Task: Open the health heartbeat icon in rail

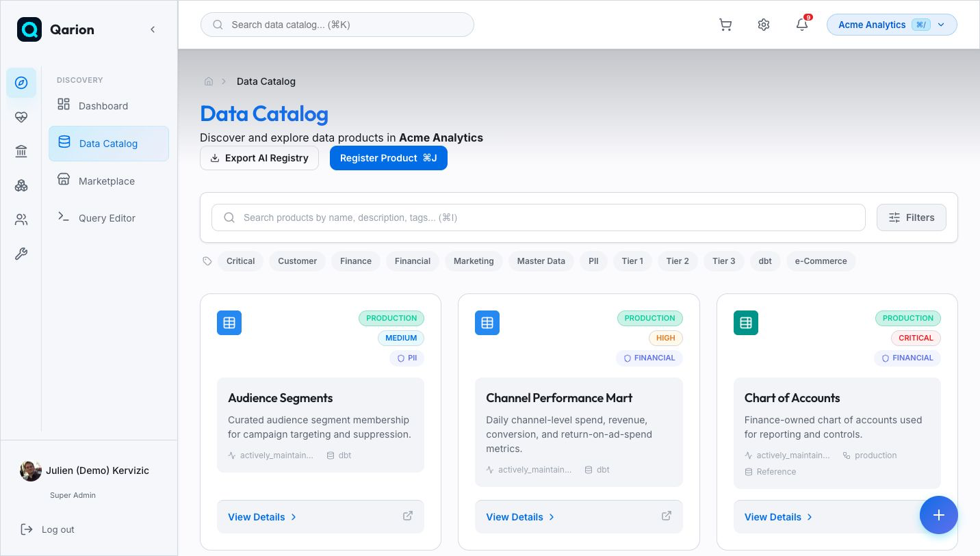Action: (x=21, y=117)
